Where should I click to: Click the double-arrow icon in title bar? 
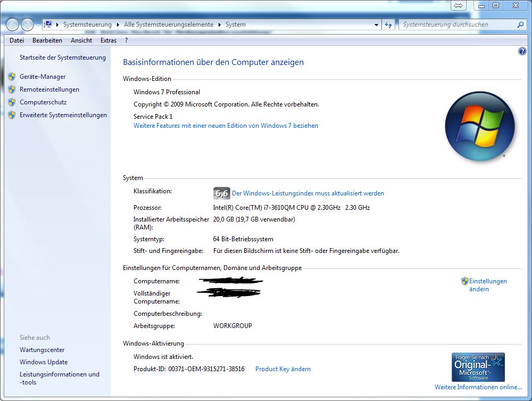[x=459, y=5]
